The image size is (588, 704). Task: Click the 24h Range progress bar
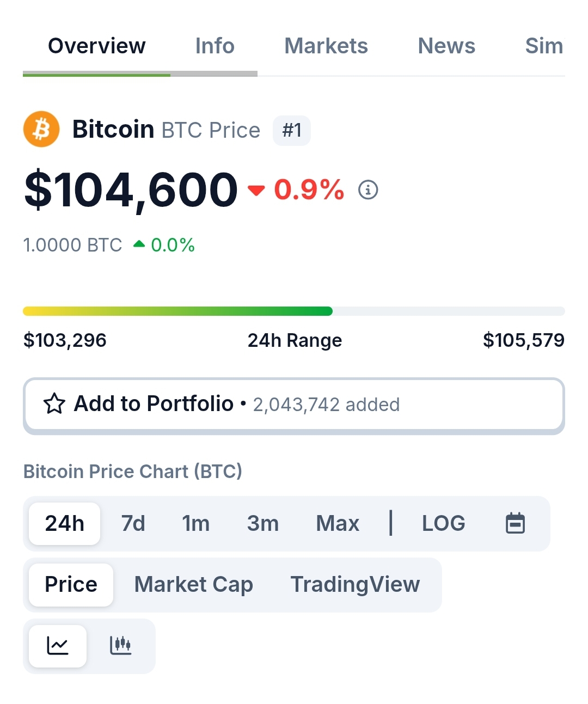294,311
